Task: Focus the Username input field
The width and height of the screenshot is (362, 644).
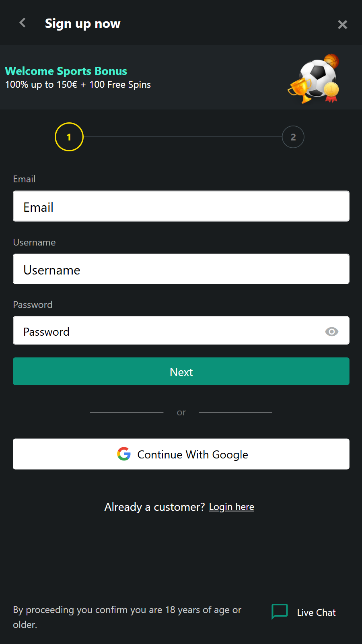Action: [x=181, y=269]
